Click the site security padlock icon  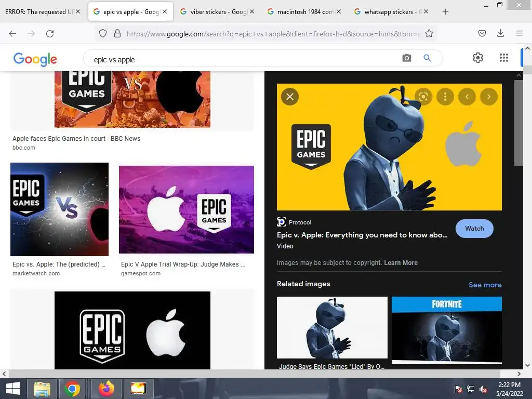point(117,33)
